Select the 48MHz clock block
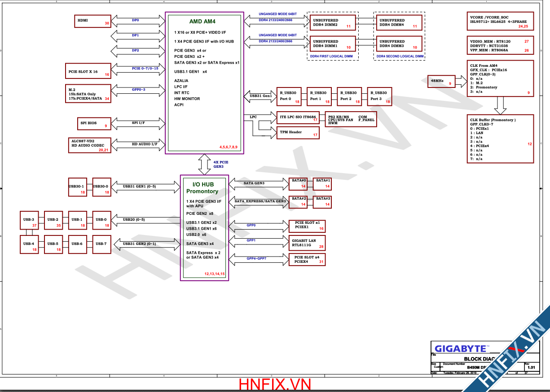550x392 pixels. pyautogui.click(x=442, y=81)
